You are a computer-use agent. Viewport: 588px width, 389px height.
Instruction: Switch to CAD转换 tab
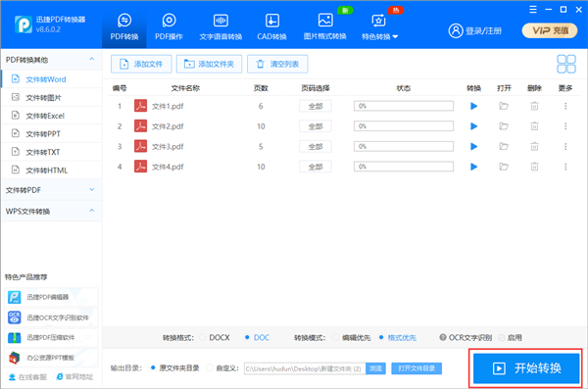(271, 27)
